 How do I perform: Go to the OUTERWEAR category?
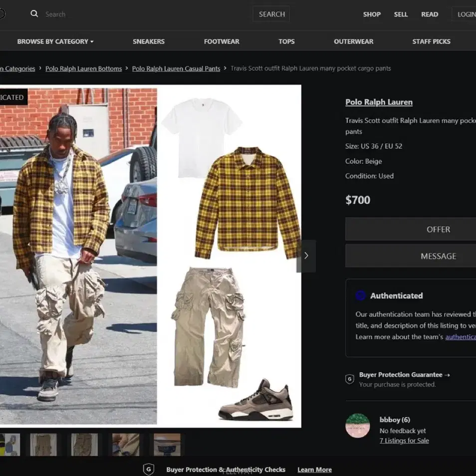pyautogui.click(x=353, y=41)
